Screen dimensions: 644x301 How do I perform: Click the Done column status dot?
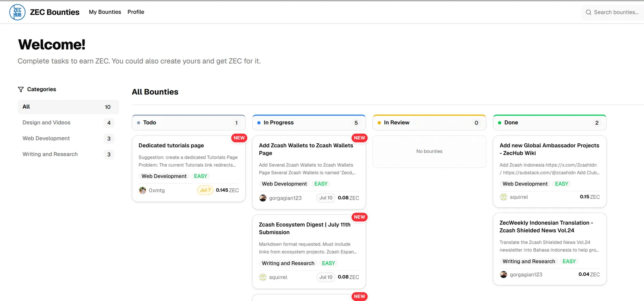tap(500, 123)
